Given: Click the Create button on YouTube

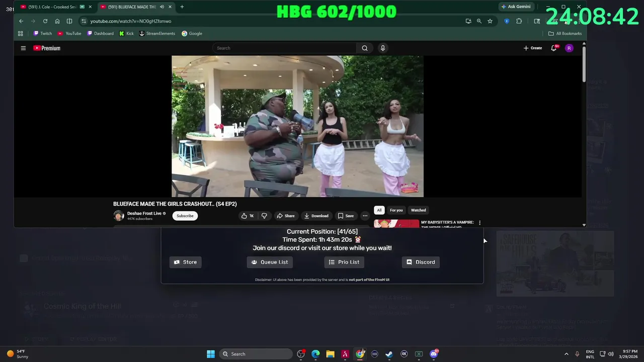Looking at the screenshot, I should tap(533, 48).
